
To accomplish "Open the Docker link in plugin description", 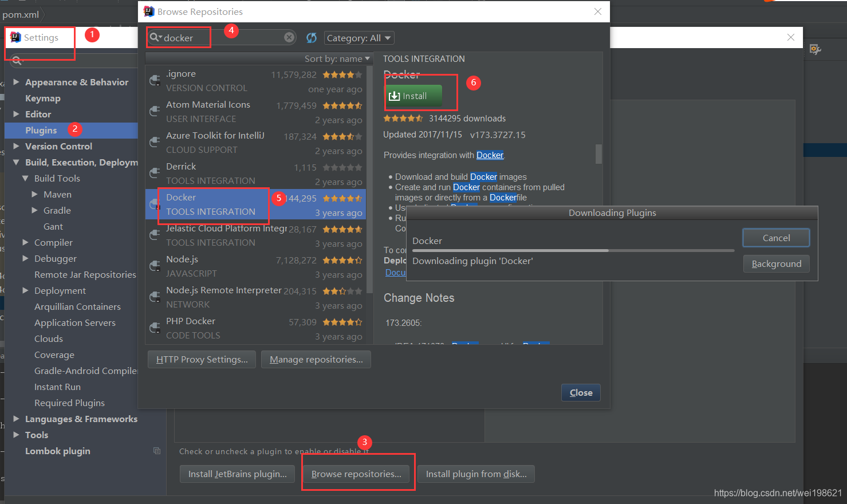I will coord(490,155).
